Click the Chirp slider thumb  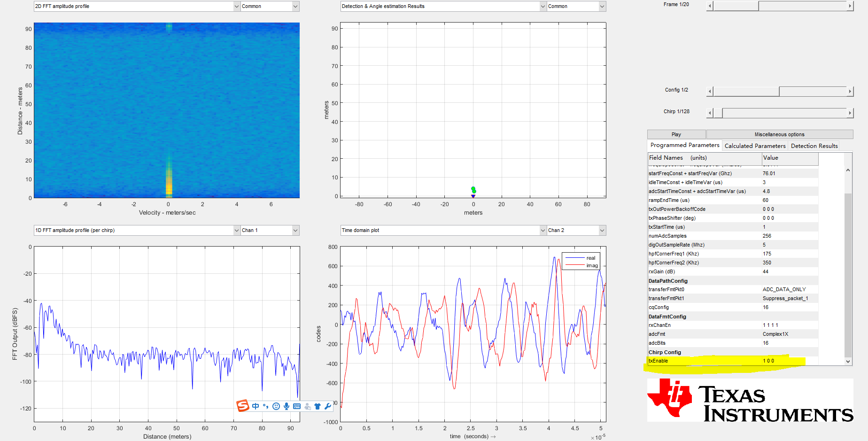[x=718, y=113]
